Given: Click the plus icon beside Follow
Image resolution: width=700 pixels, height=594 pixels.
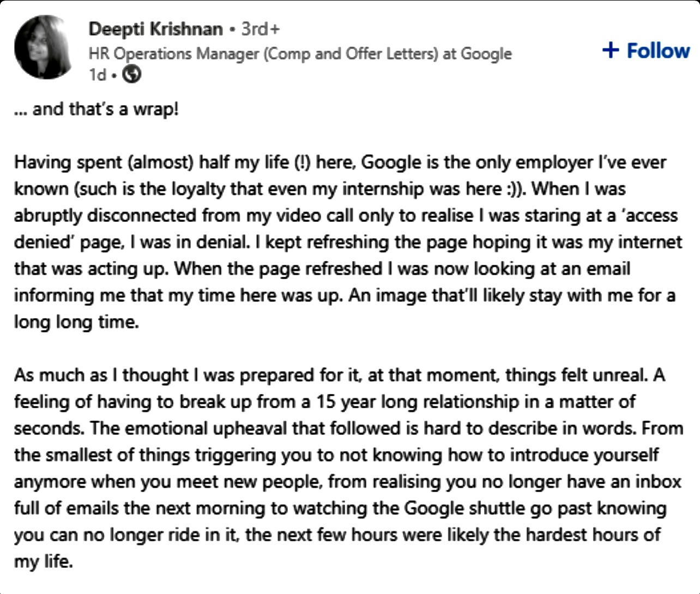Looking at the screenshot, I should click(611, 51).
